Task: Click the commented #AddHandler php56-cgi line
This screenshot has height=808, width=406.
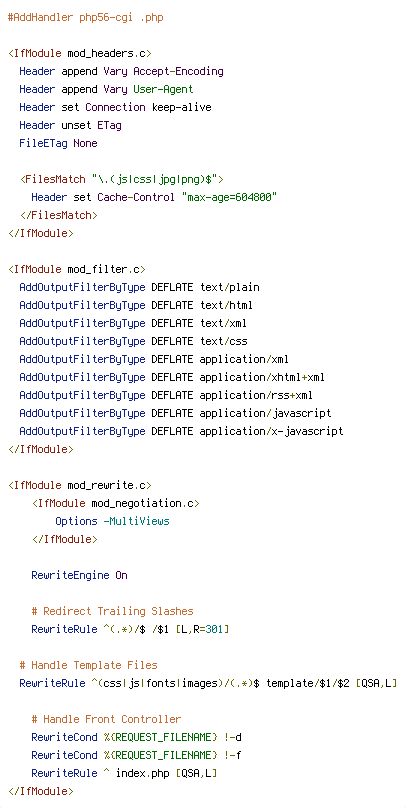Action: pyautogui.click(x=86, y=18)
